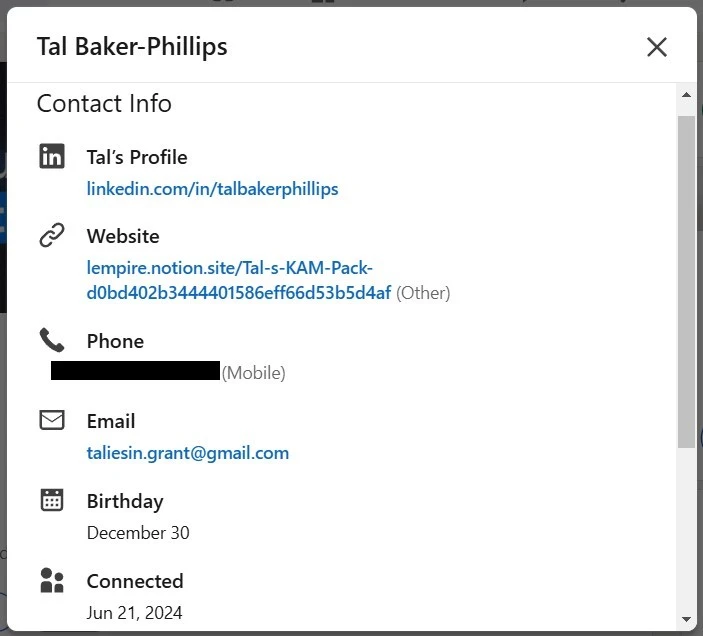This screenshot has width=703, height=636.
Task: Click the redacted mobile phone number
Action: [x=135, y=371]
